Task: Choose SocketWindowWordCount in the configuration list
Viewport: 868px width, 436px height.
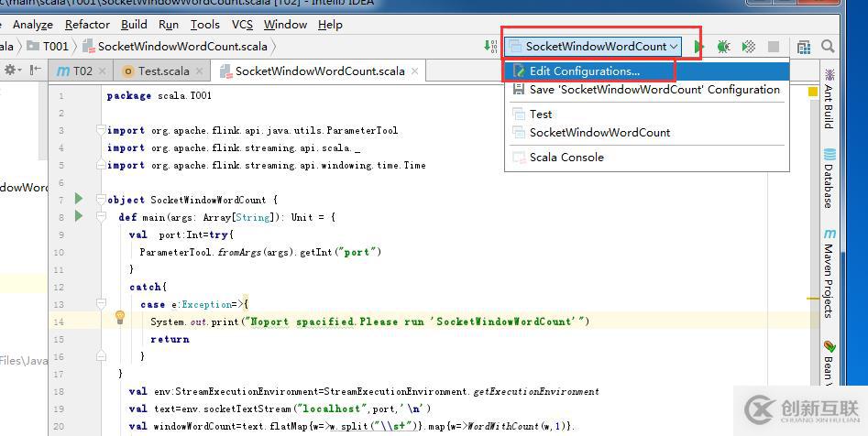Action: (x=646, y=132)
